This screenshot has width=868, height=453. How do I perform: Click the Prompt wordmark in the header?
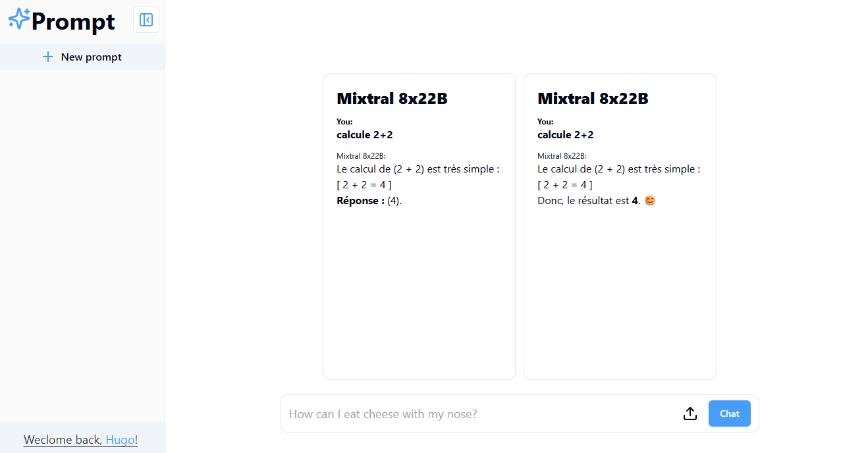[x=72, y=21]
